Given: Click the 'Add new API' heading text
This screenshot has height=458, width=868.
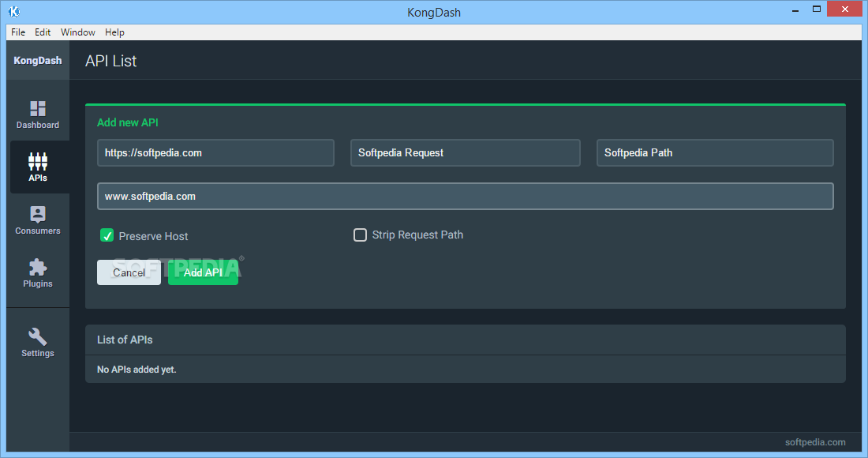Looking at the screenshot, I should tap(128, 122).
